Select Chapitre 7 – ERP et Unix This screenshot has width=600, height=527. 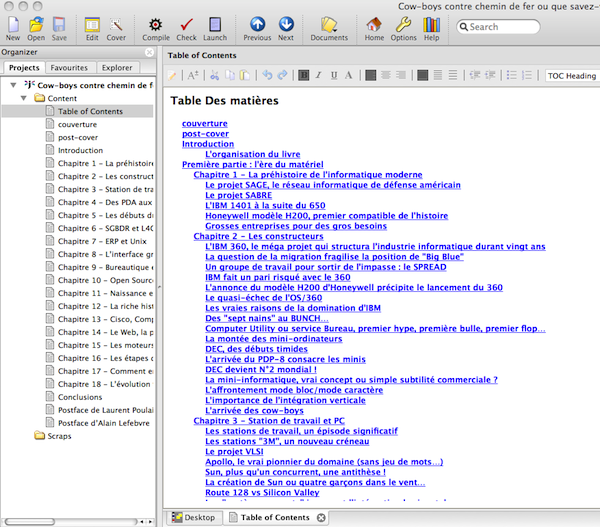click(x=102, y=241)
